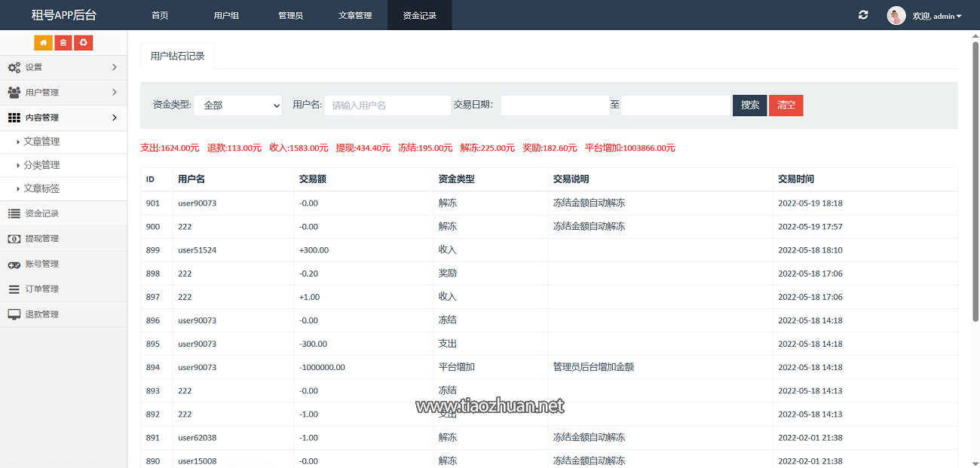Click the red 清空 button
The height and width of the screenshot is (468, 980).
tap(786, 106)
